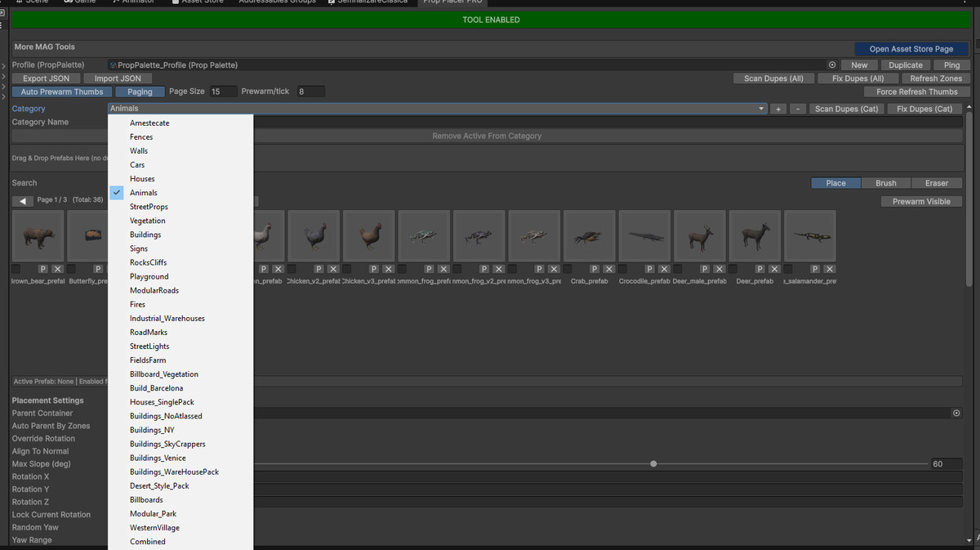Screen dimensions: 980x550
Task: Click the plus button to add category
Action: [778, 109]
